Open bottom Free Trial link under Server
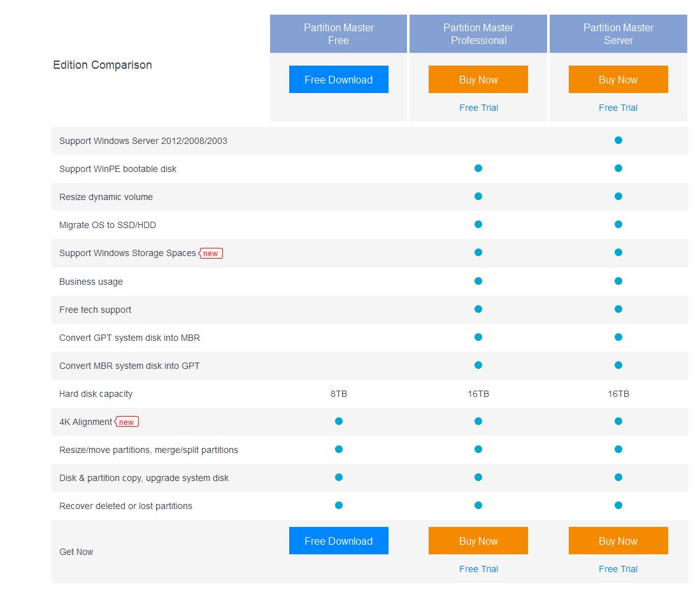This screenshot has width=700, height=590. coord(618,569)
